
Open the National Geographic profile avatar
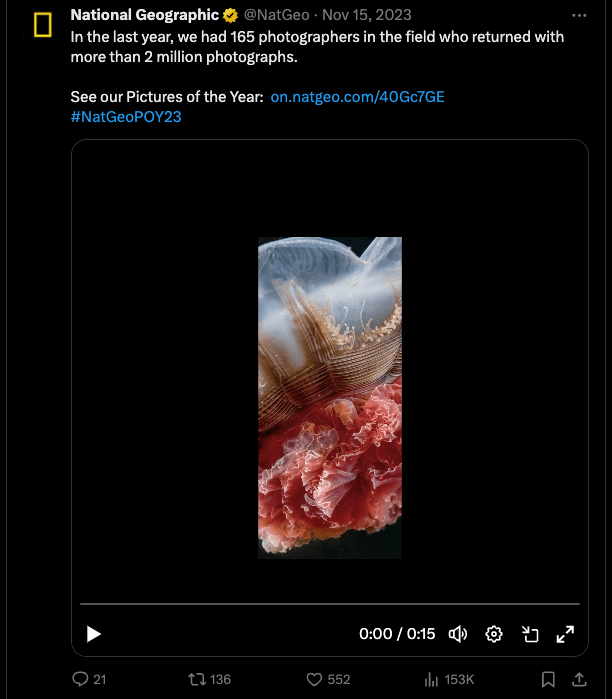pyautogui.click(x=43, y=25)
